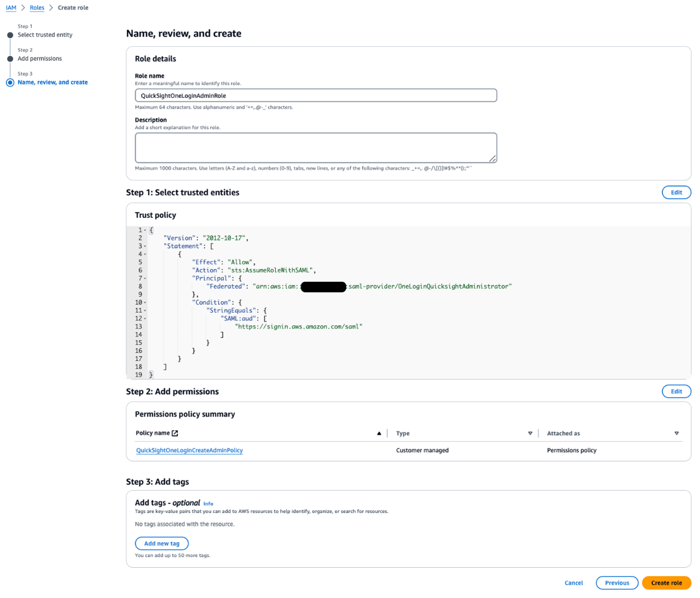The image size is (700, 598).
Task: Collapse the Statement fold arrow on line 3
Action: click(x=145, y=246)
